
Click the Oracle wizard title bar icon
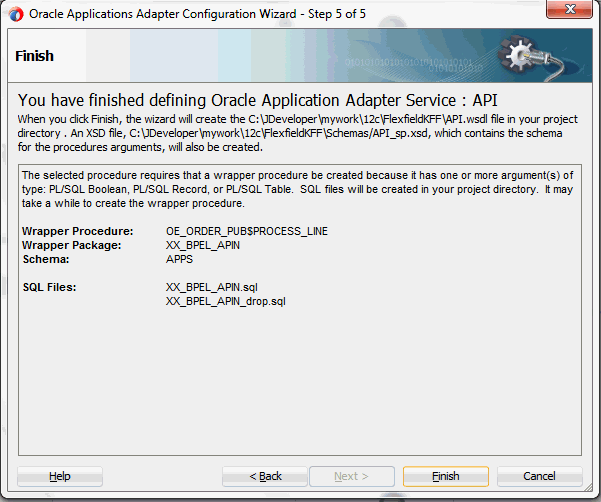point(16,15)
